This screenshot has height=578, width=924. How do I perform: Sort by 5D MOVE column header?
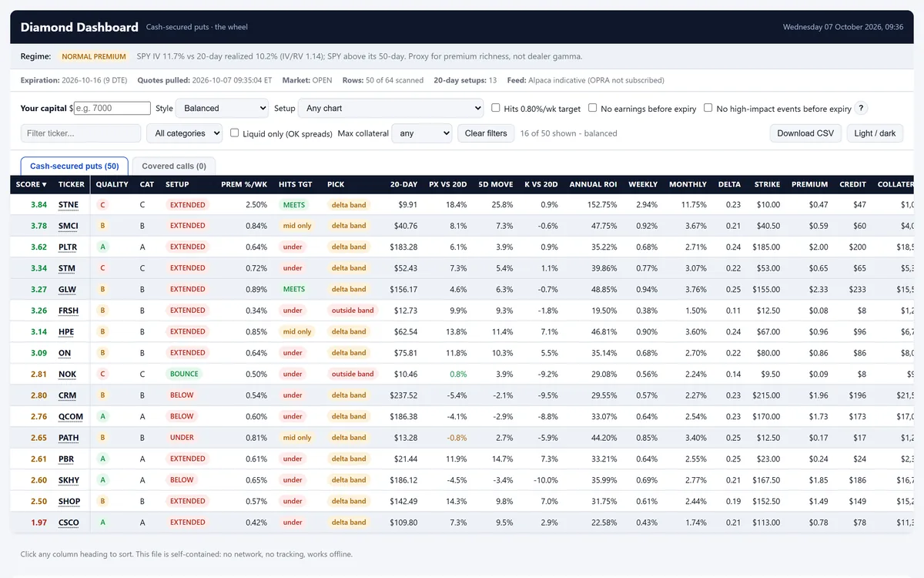coord(495,184)
